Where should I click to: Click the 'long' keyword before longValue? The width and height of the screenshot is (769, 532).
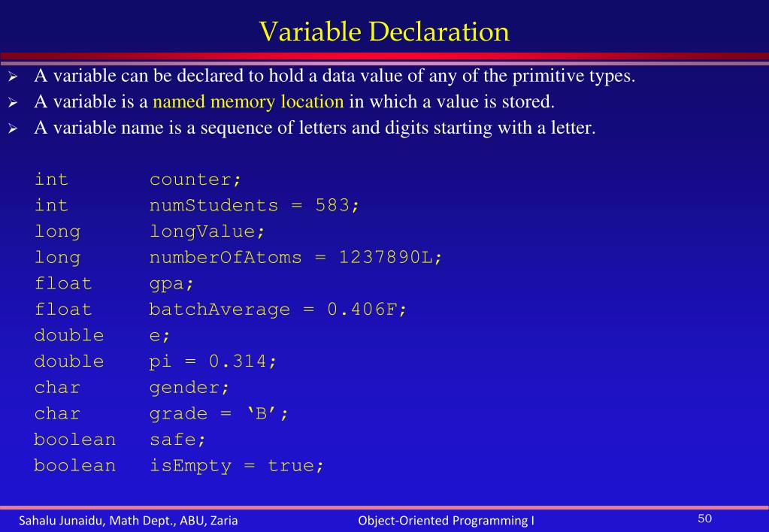pos(57,231)
